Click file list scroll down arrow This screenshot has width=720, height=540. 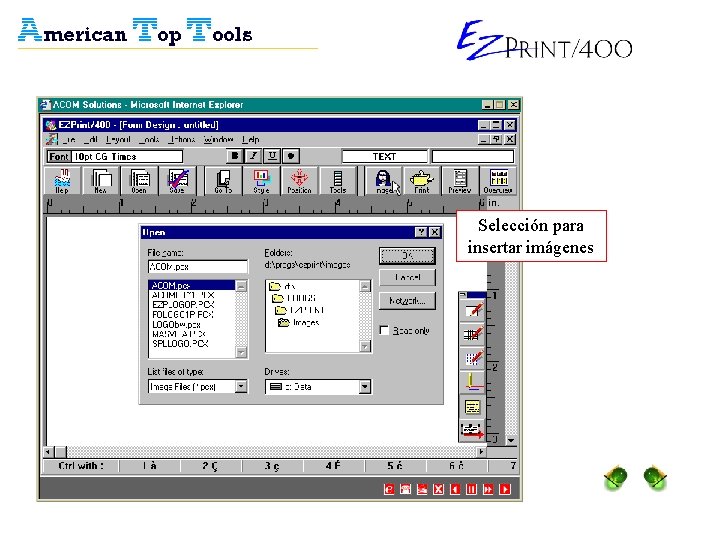coord(241,352)
